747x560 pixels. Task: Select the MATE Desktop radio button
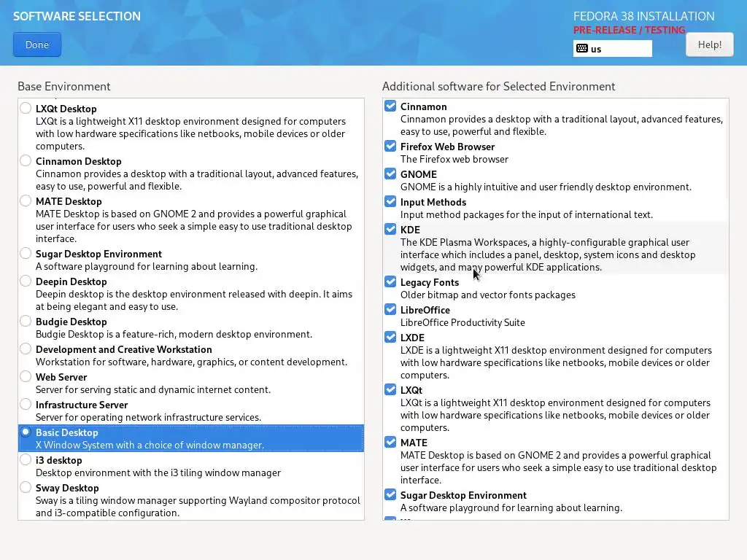click(x=26, y=201)
